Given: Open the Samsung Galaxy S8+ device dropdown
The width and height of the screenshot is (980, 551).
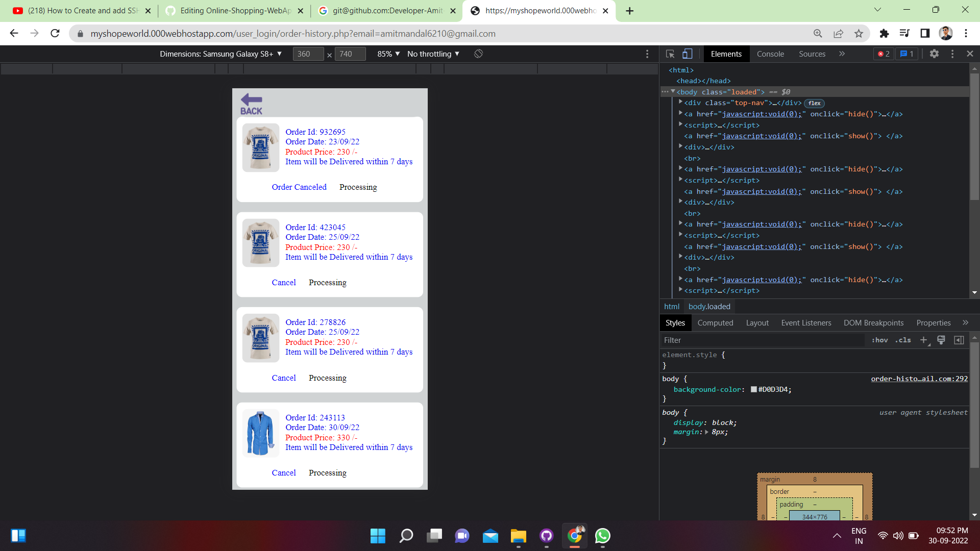Looking at the screenshot, I should click(222, 54).
